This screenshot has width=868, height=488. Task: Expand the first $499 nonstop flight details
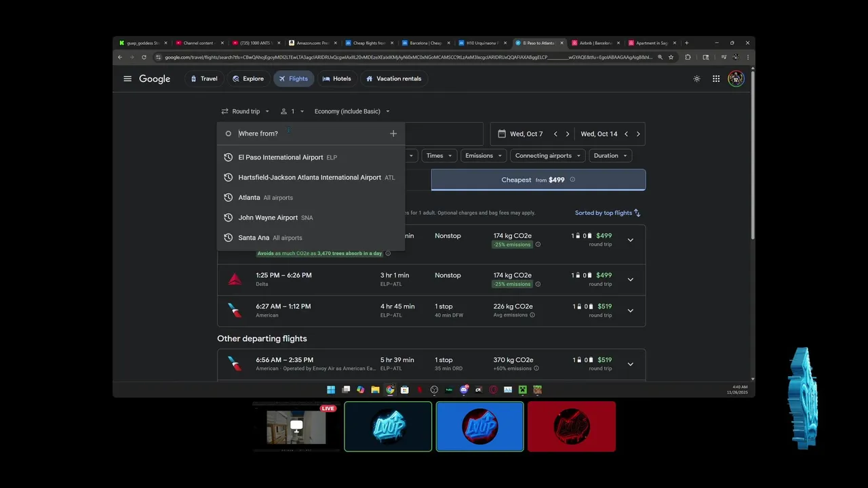pos(630,240)
